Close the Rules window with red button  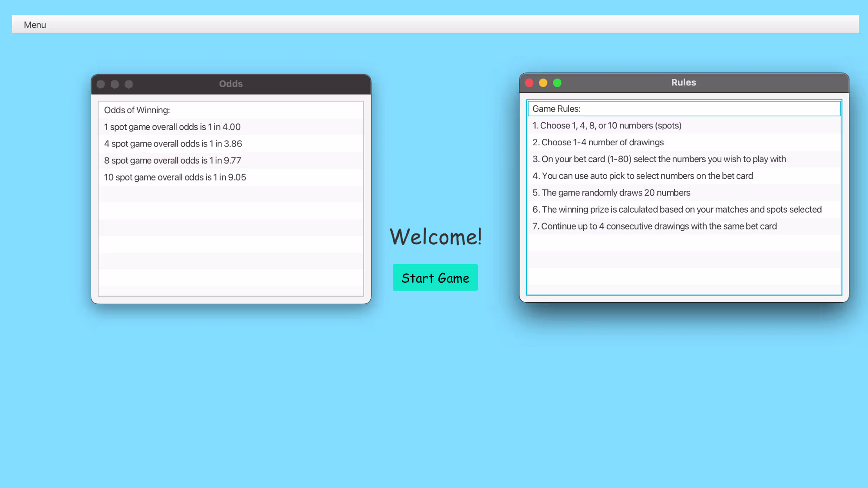[529, 83]
